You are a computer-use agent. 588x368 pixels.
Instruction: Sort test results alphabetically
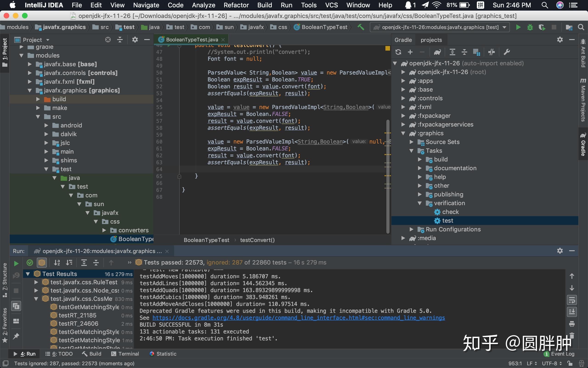pyautogui.click(x=57, y=263)
